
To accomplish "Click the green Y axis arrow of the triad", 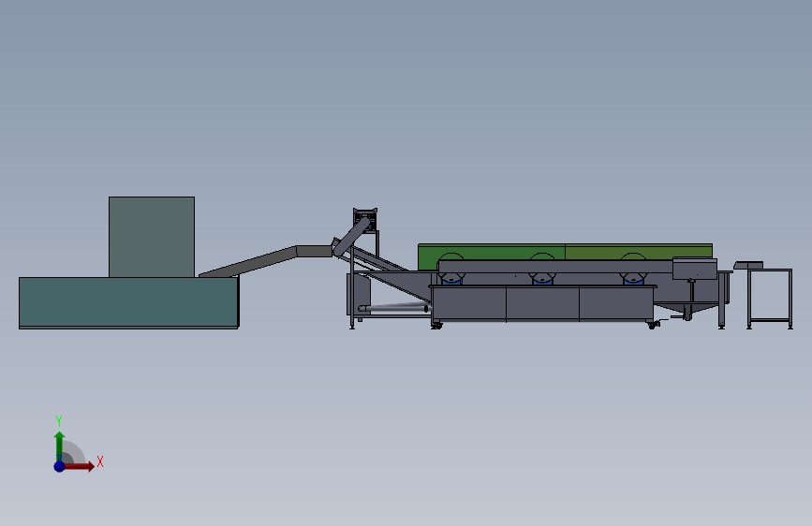I will [x=60, y=445].
